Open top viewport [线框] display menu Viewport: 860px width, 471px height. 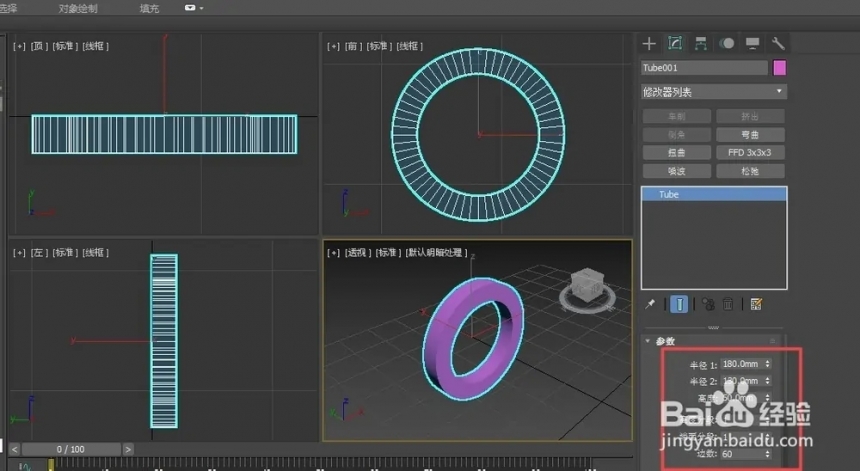[x=95, y=46]
